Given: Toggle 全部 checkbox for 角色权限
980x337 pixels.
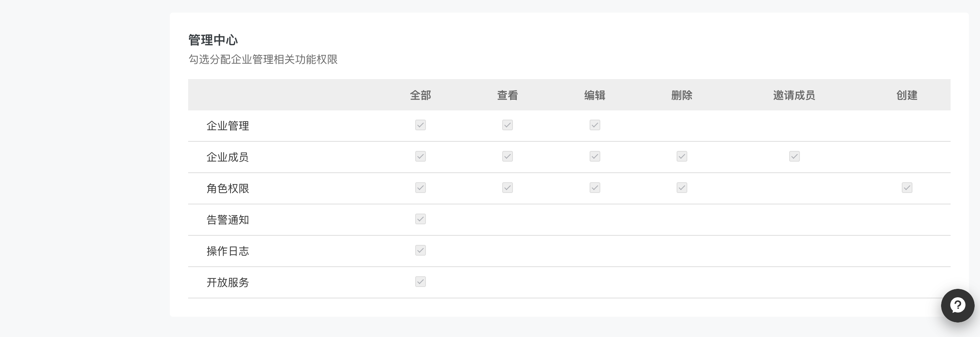Looking at the screenshot, I should (x=420, y=188).
